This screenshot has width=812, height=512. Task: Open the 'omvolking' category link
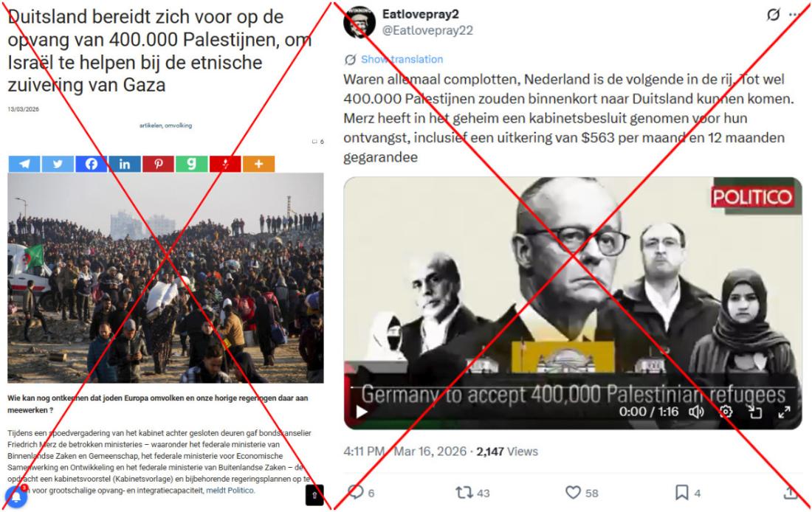click(178, 125)
